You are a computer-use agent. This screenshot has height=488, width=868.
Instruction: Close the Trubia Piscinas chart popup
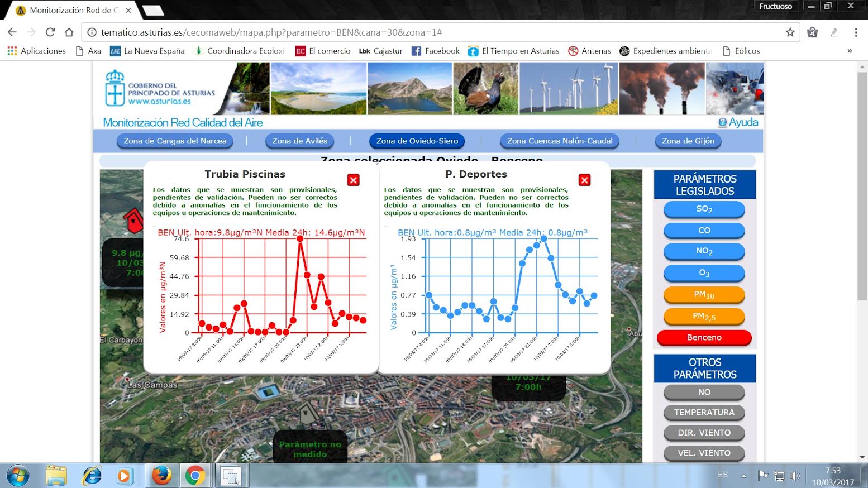pos(353,180)
